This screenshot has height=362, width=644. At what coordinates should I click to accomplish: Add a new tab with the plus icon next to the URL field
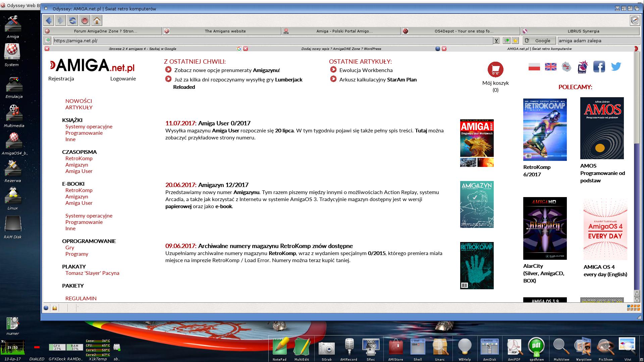coord(48,41)
